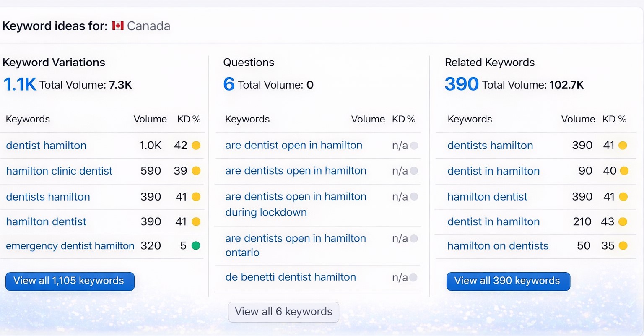
Task: Click the View all 390 keywords button
Action: pyautogui.click(x=508, y=281)
